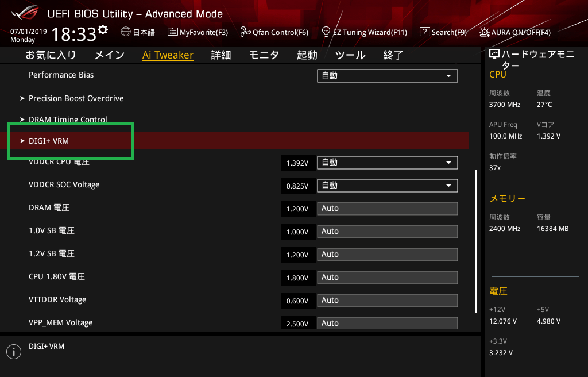
Task: Go to the 終了 exit tab
Action: click(x=393, y=55)
